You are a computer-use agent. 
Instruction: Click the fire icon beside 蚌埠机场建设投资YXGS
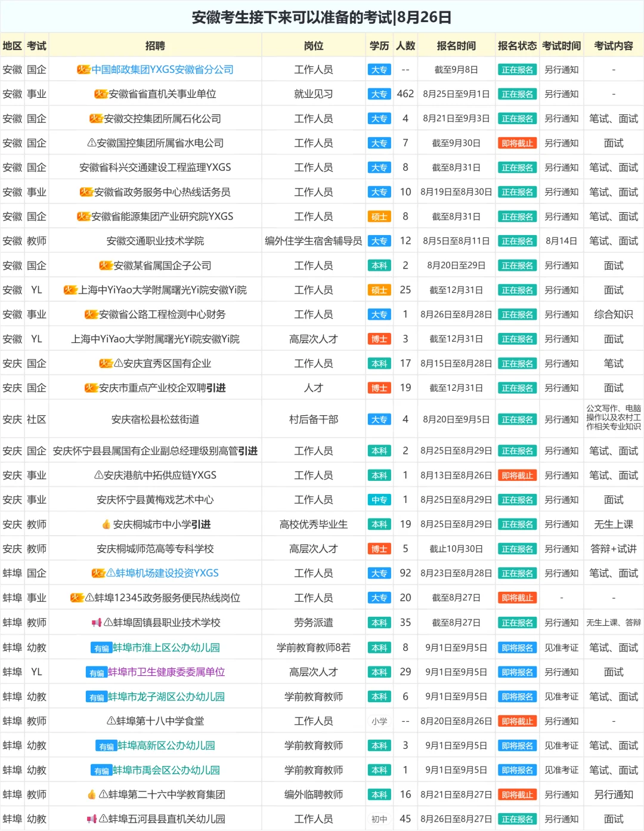tap(98, 573)
